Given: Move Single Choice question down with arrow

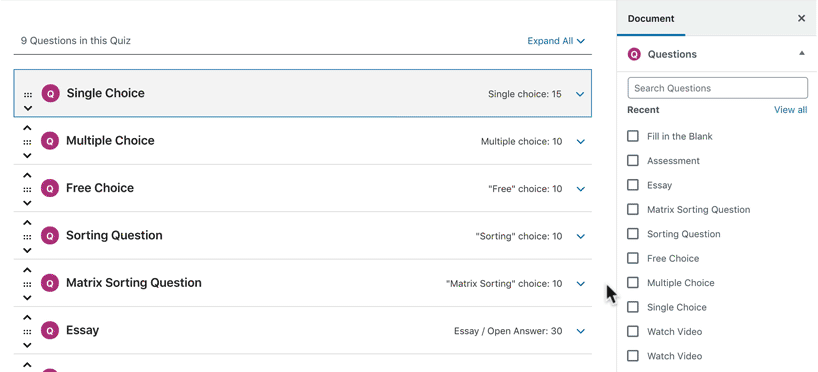Looking at the screenshot, I should click(x=28, y=109).
